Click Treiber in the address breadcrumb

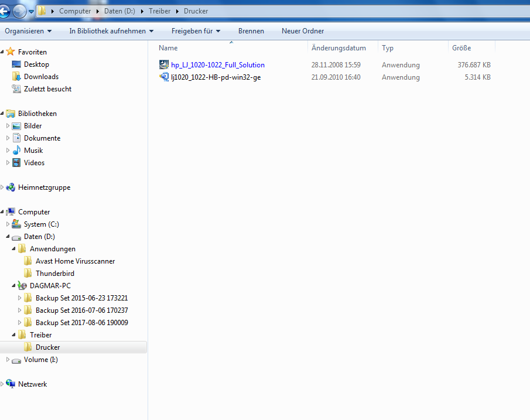(159, 11)
